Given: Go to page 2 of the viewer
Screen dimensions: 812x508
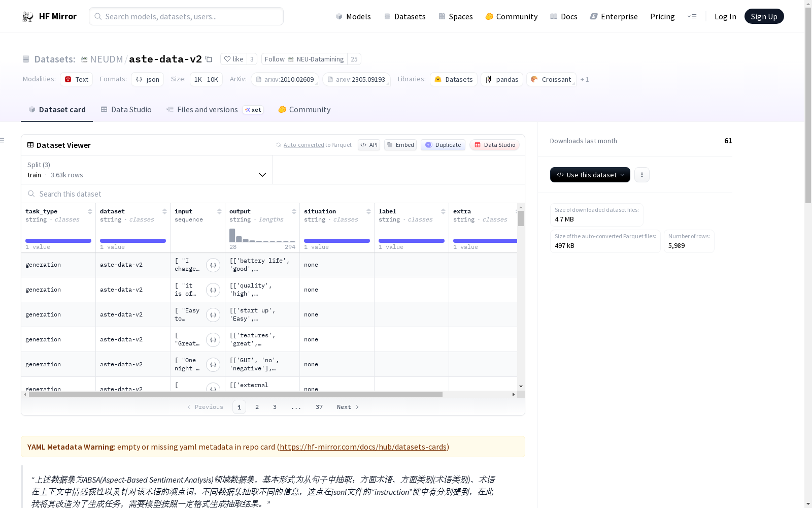Looking at the screenshot, I should [257, 407].
